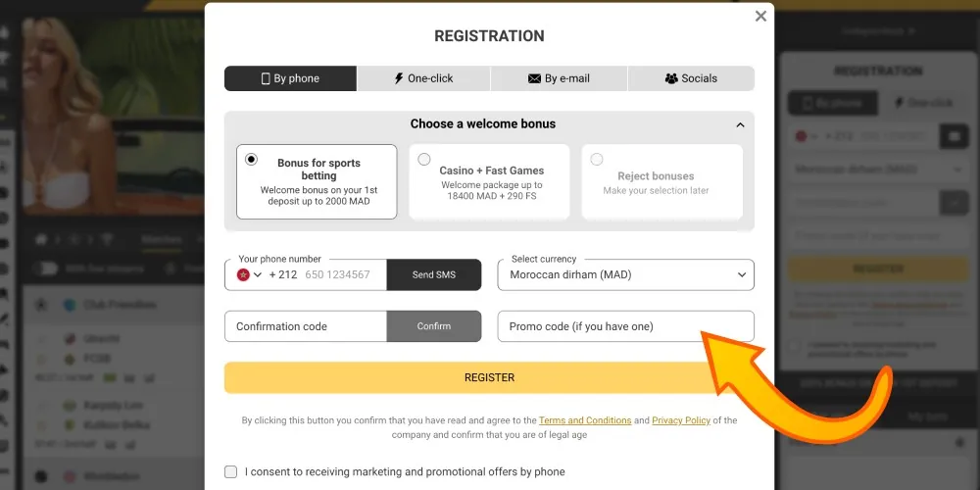The image size is (980, 490).
Task: Close the registration dialog with X
Action: point(760,16)
